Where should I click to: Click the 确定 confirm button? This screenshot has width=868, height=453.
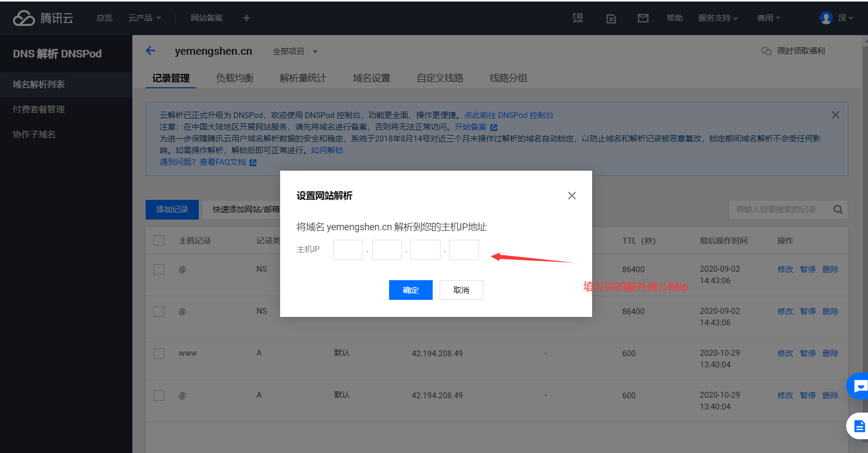(x=410, y=290)
